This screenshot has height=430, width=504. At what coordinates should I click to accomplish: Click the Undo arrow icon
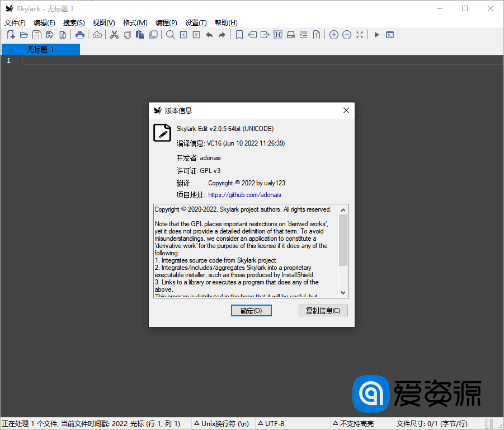click(209, 35)
